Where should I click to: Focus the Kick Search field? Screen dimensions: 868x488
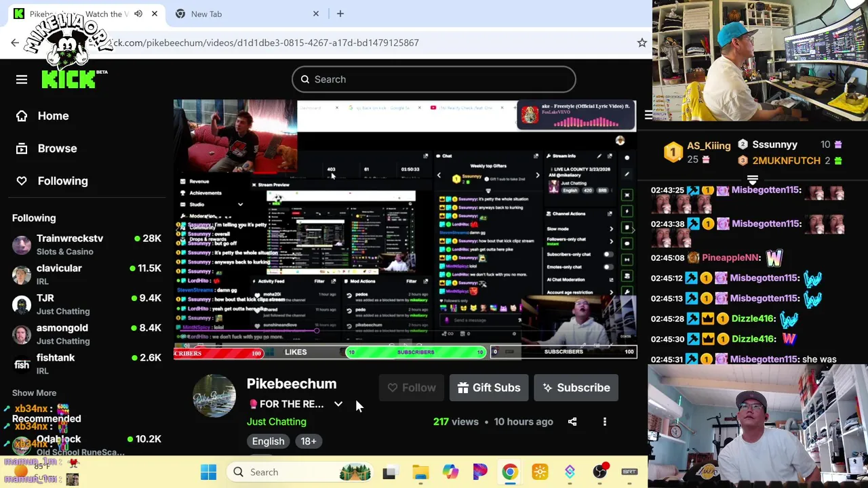[x=434, y=79]
